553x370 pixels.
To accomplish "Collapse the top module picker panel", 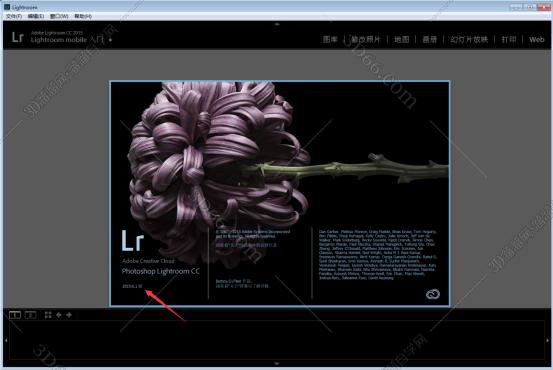I will [277, 24].
